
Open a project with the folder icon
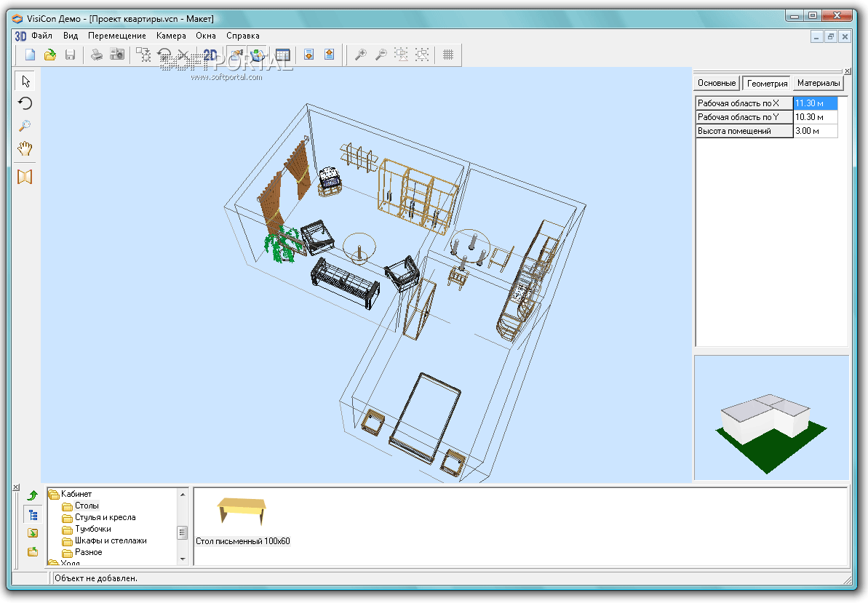click(x=49, y=55)
